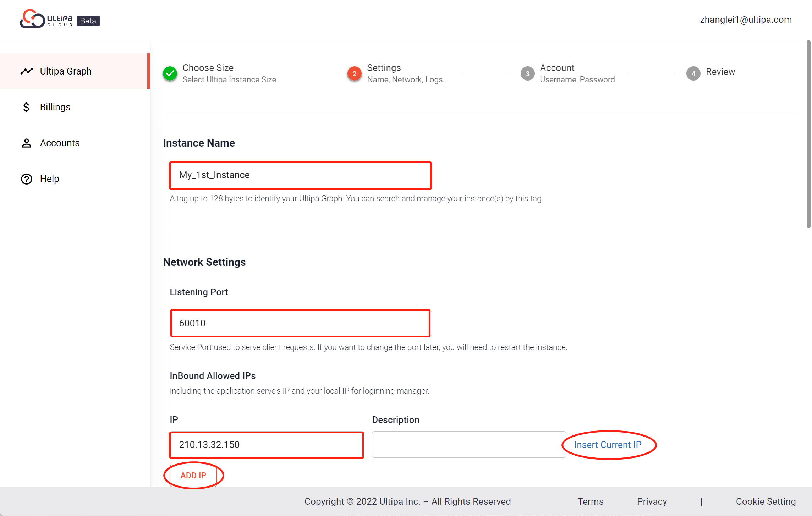Click the step 4 Review circle

(693, 73)
